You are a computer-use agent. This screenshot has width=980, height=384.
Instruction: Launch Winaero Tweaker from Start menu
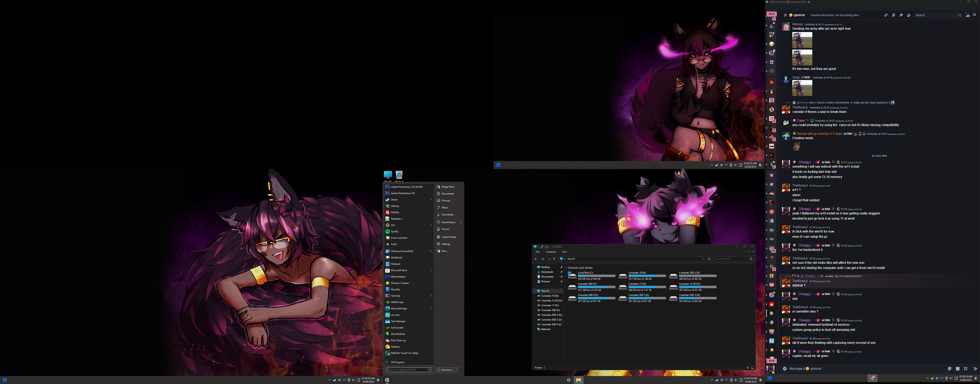click(409, 283)
